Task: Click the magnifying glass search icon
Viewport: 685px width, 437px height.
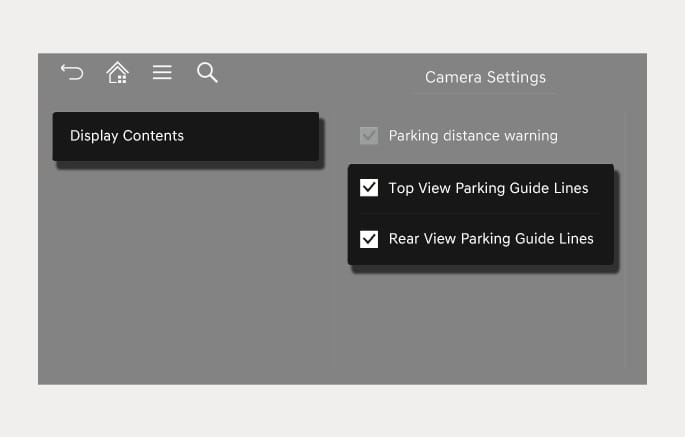Action: coord(207,72)
